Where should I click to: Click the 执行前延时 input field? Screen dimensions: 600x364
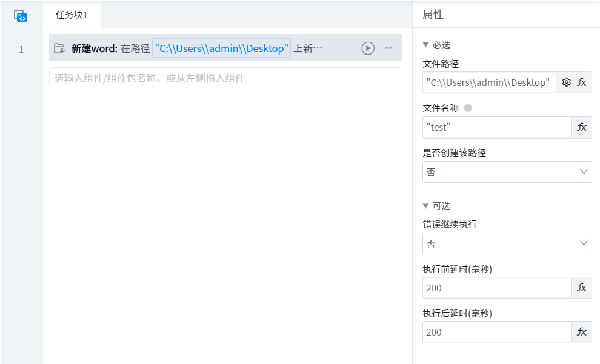(x=496, y=288)
